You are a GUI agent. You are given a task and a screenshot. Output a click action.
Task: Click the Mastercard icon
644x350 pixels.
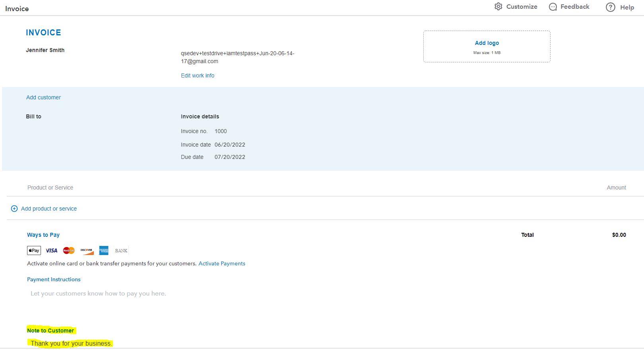pyautogui.click(x=69, y=251)
